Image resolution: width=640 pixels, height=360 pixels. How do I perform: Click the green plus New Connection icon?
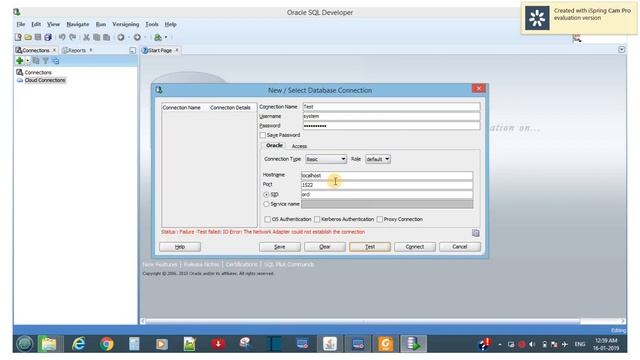(19, 61)
